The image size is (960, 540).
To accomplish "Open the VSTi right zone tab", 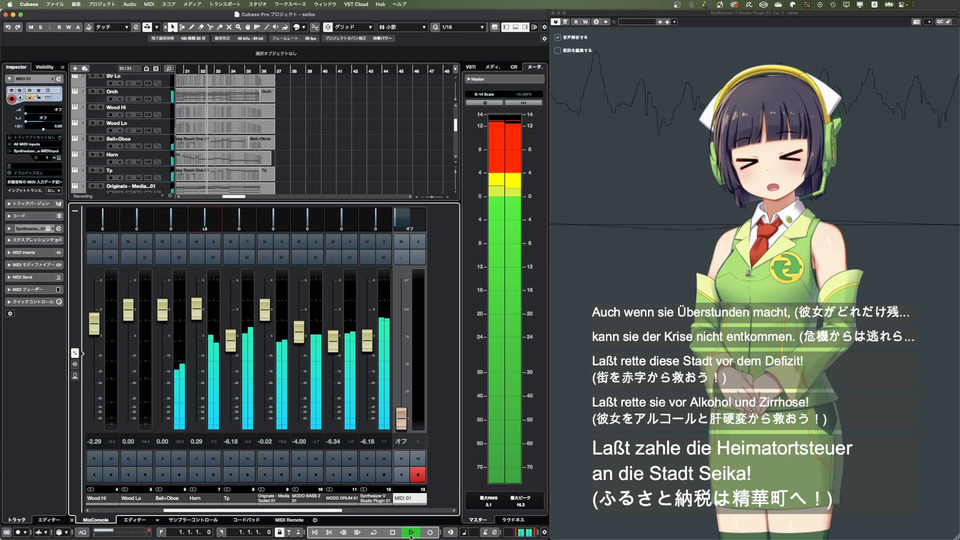I will [471, 67].
